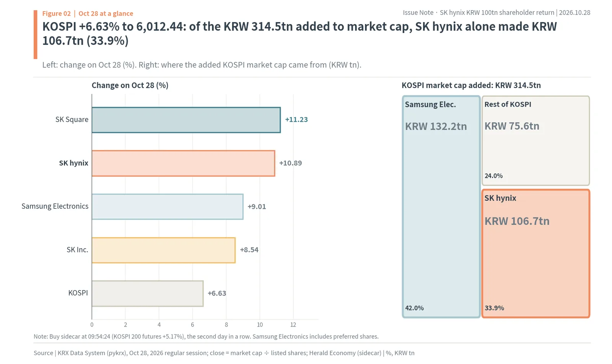612x364 pixels.
Task: Click the Samsung Electronics axis label
Action: click(x=55, y=206)
